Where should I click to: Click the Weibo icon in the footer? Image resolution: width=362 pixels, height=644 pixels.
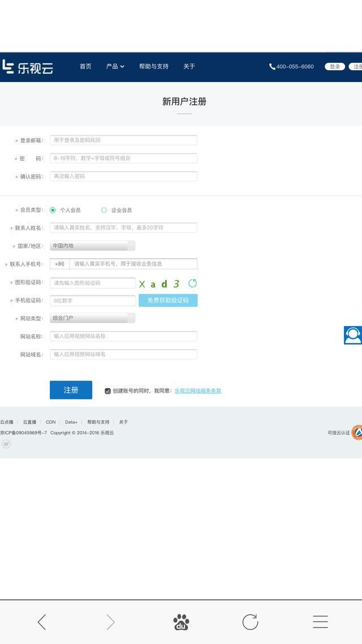[x=6, y=444]
